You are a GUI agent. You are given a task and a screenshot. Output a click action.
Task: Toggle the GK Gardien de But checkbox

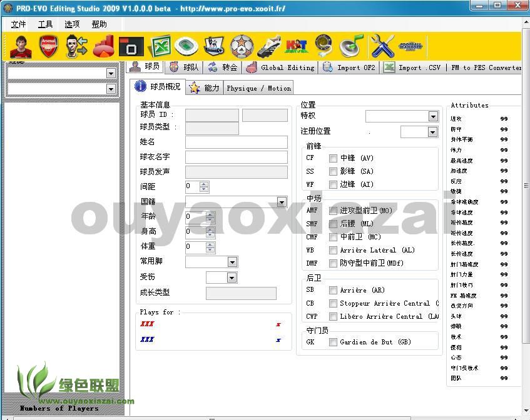333,342
